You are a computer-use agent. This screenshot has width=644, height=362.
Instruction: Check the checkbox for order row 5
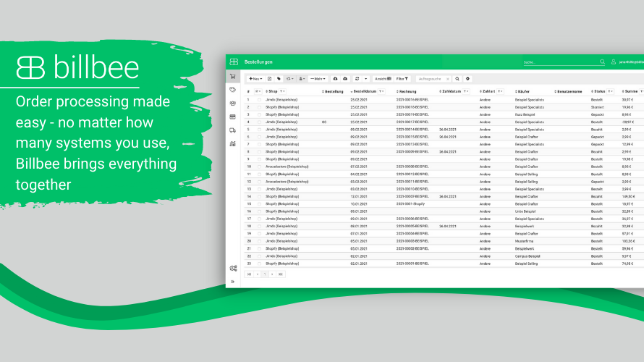point(259,130)
